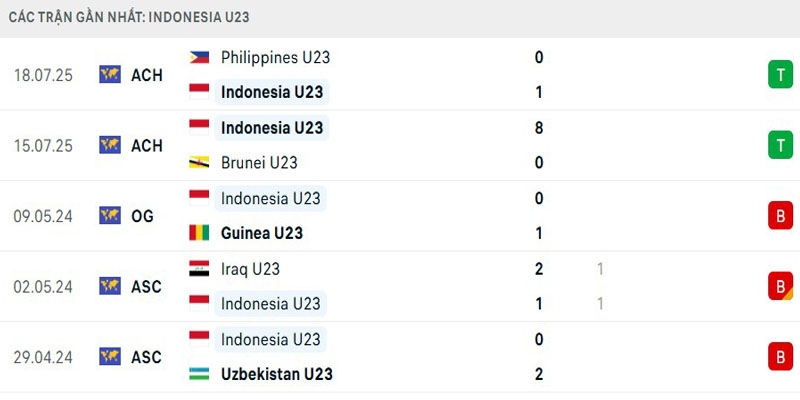
Task: Open the Philippines U23 team link
Action: pos(275,57)
